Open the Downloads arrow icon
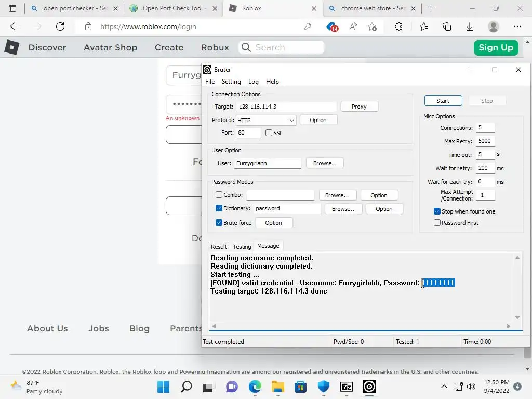 pos(470,26)
